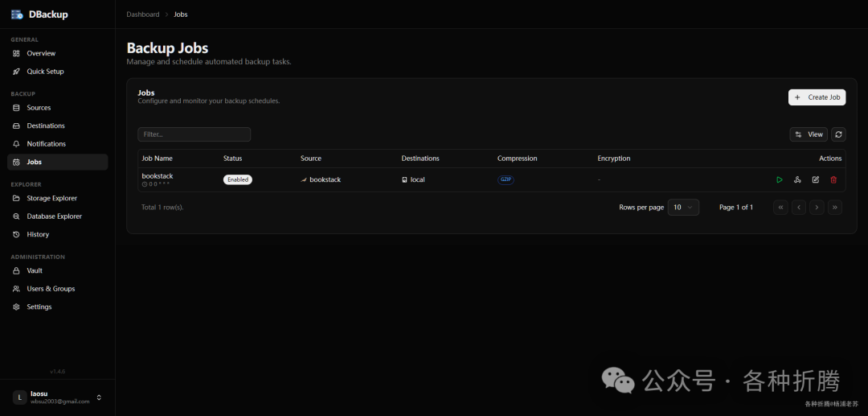Click the bookstack job name cell
The width and height of the screenshot is (868, 416).
click(158, 175)
